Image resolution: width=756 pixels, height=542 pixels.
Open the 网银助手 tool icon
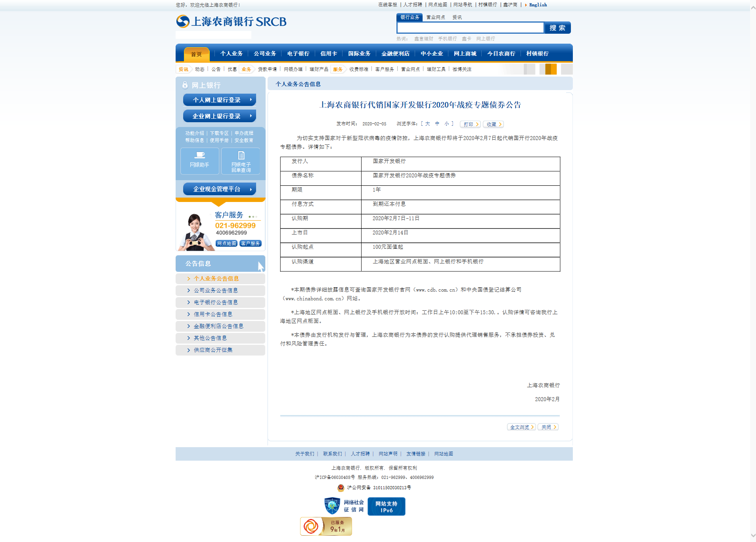199,161
